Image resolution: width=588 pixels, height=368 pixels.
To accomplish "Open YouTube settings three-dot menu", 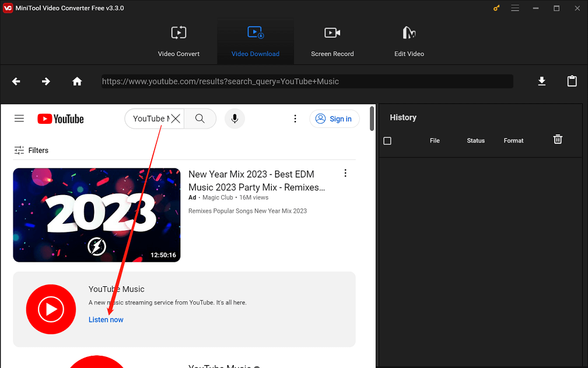I will pyautogui.click(x=295, y=119).
